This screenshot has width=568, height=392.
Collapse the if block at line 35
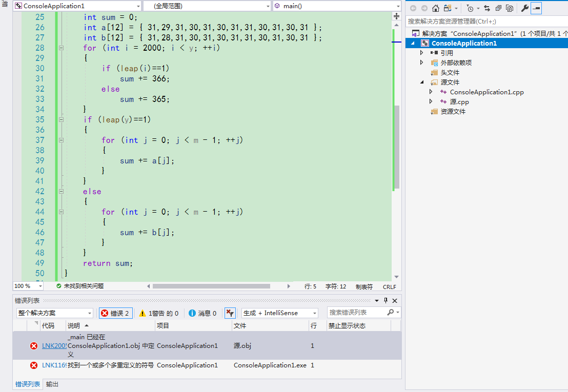[61, 119]
